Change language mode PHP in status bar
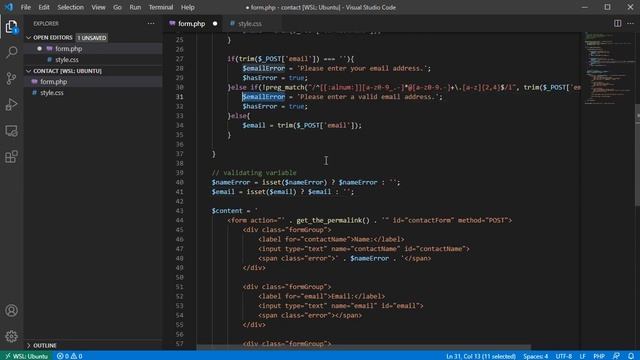The image size is (640, 360). click(x=599, y=356)
